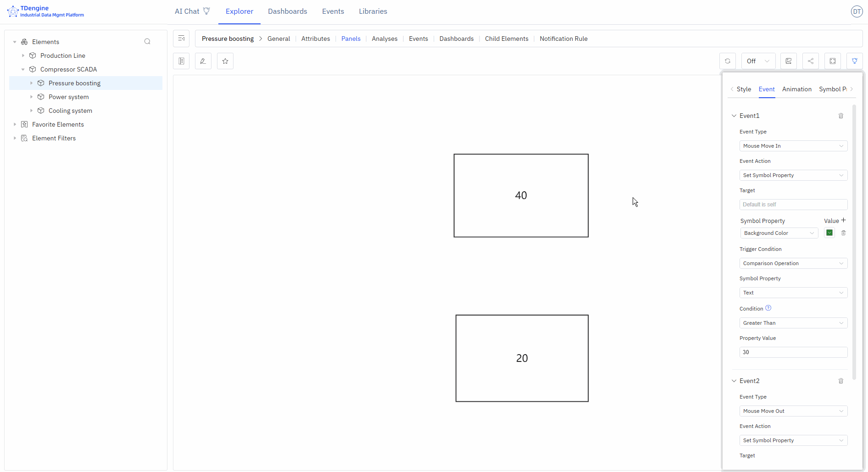Viewport: 868px width, 472px height.
Task: Delete the Event1 configuration via trash icon
Action: point(841,116)
